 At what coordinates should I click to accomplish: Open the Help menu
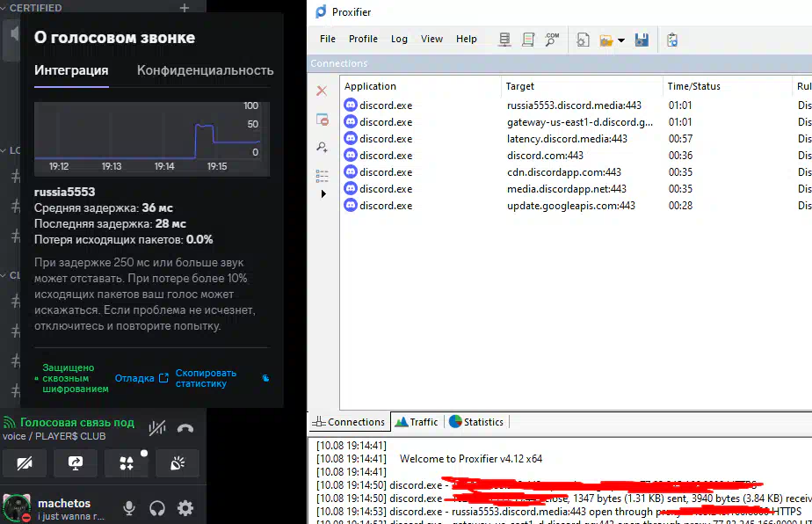[x=466, y=39]
